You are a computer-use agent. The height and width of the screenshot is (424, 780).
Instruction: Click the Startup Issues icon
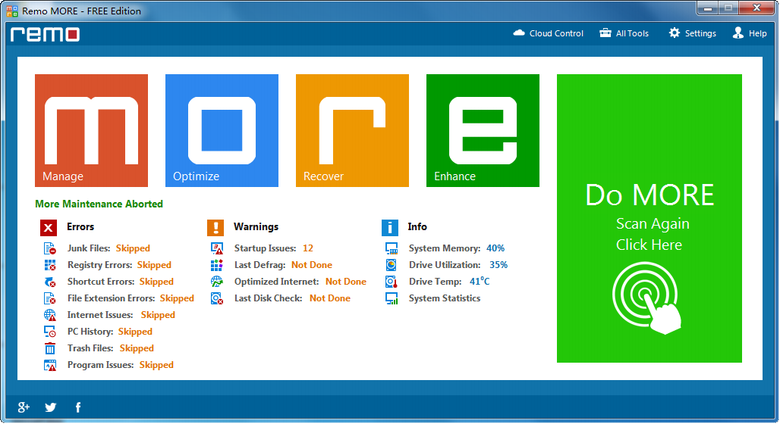216,247
